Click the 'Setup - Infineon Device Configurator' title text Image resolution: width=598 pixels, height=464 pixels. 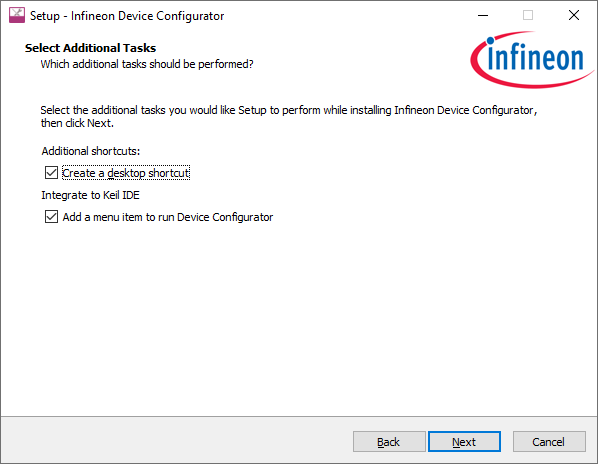pyautogui.click(x=127, y=16)
